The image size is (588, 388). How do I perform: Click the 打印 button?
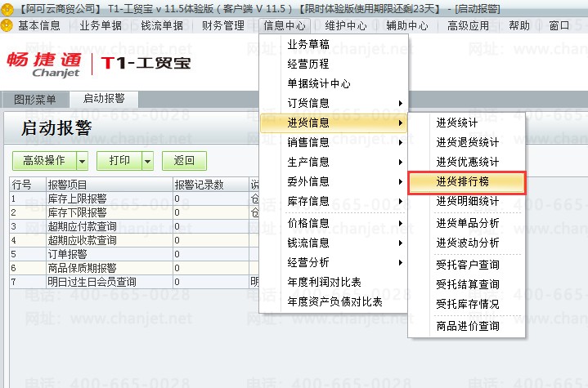tap(119, 161)
